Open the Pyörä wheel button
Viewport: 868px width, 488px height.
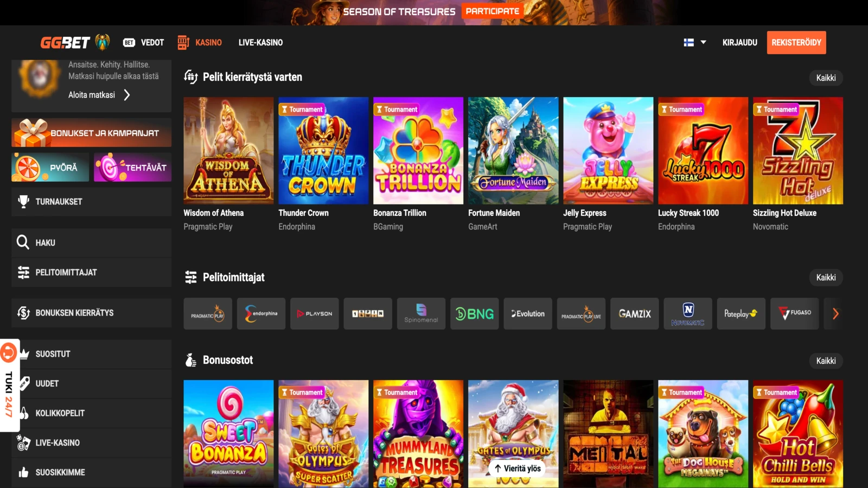[50, 167]
